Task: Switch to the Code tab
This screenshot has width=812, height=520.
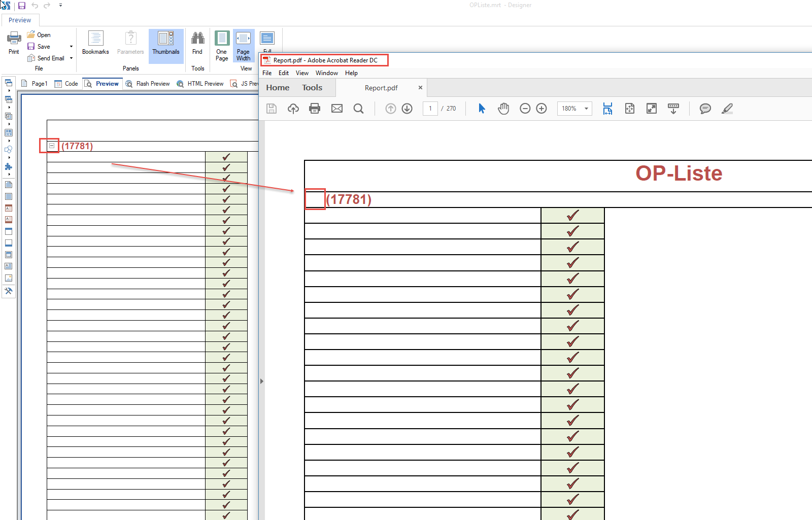Action: [66, 84]
